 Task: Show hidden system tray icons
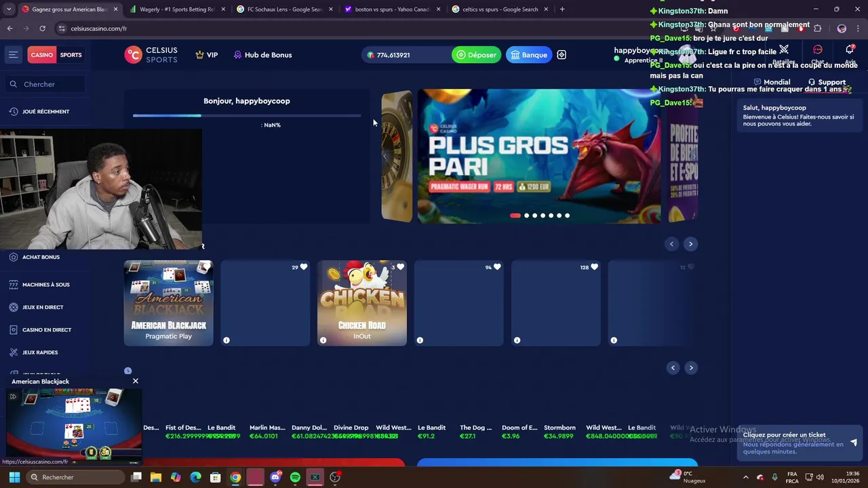pyautogui.click(x=745, y=477)
